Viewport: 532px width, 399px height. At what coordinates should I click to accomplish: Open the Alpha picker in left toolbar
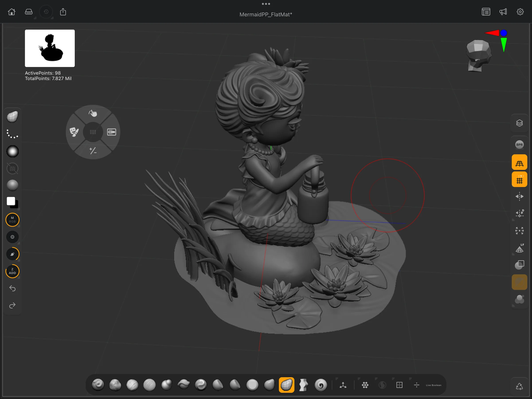pyautogui.click(x=12, y=151)
